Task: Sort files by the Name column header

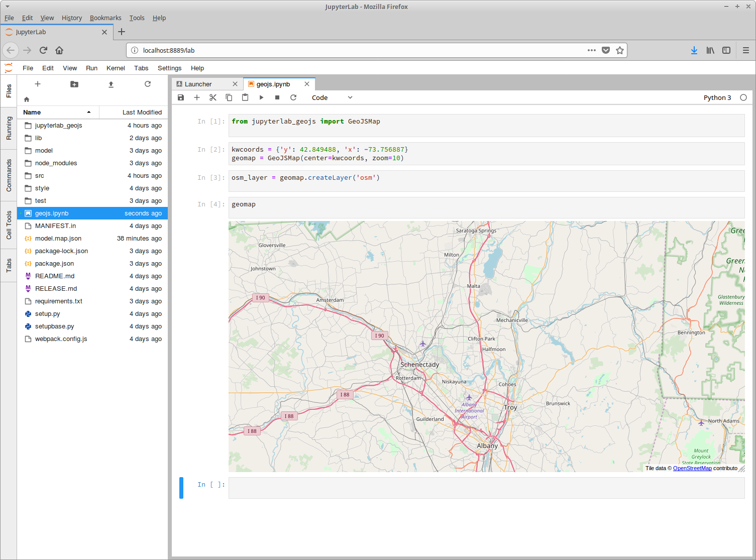Action: pyautogui.click(x=58, y=112)
